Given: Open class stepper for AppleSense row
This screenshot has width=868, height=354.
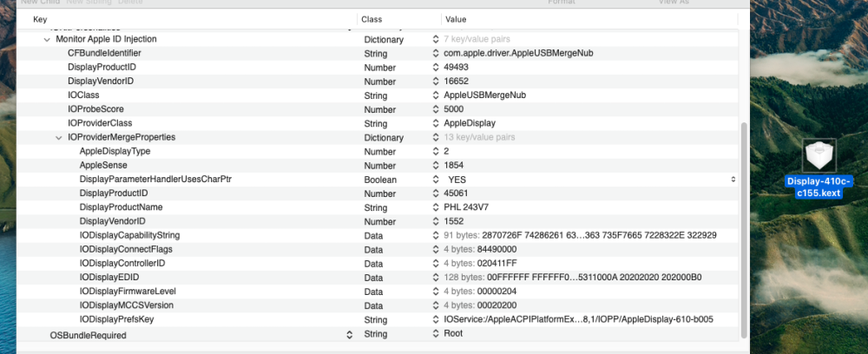Looking at the screenshot, I should point(436,166).
